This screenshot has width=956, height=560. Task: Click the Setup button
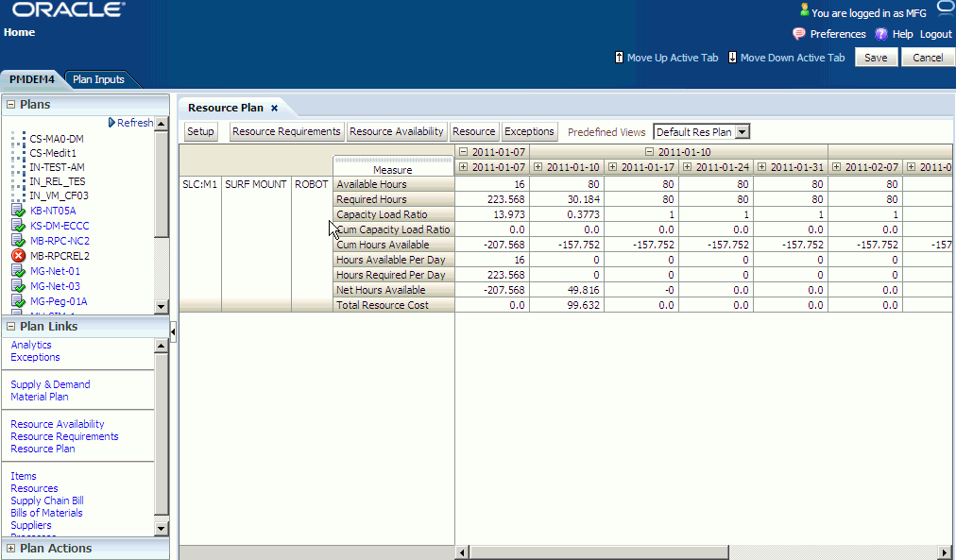click(x=200, y=131)
